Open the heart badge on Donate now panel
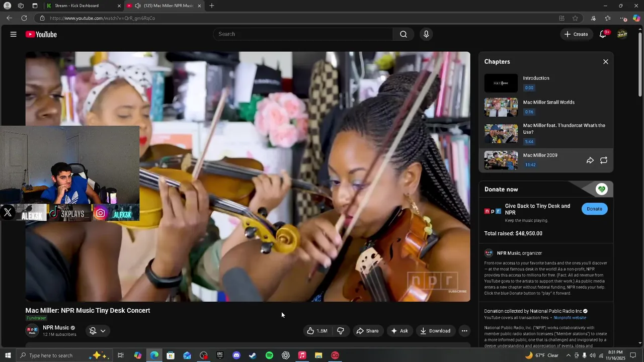Image resolution: width=644 pixels, height=362 pixels. pos(601,189)
